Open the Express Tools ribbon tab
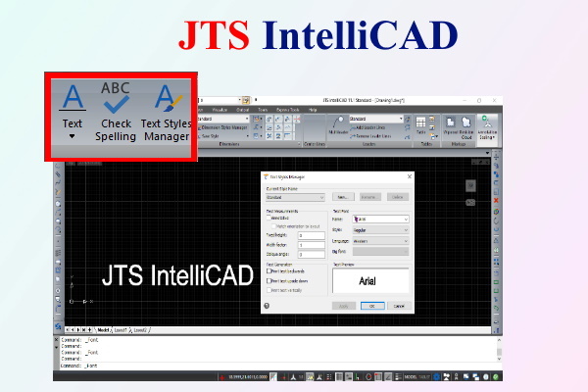This screenshot has width=588, height=392. tap(287, 110)
